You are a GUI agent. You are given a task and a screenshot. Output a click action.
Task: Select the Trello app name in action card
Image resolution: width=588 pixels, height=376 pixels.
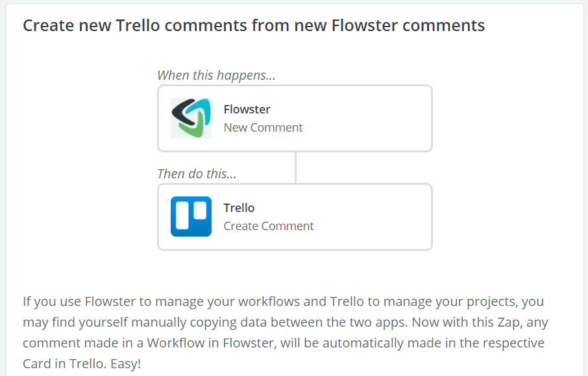tap(239, 208)
